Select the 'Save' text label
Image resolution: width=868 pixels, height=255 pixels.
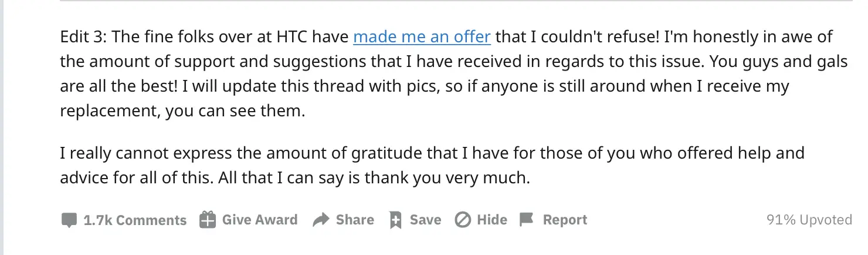click(x=425, y=220)
